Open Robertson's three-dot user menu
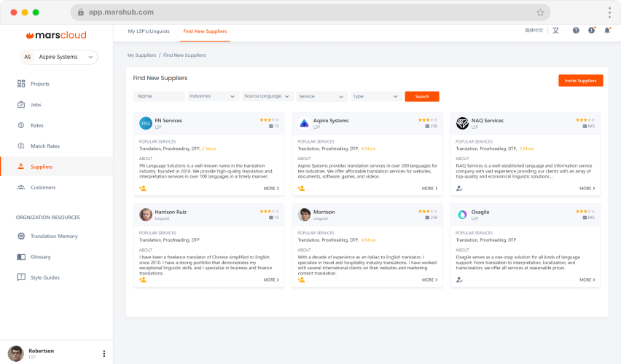The height and width of the screenshot is (364, 621). pyautogui.click(x=103, y=354)
